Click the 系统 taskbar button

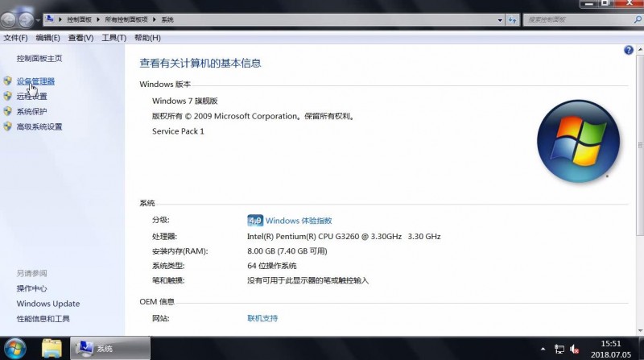(110, 349)
